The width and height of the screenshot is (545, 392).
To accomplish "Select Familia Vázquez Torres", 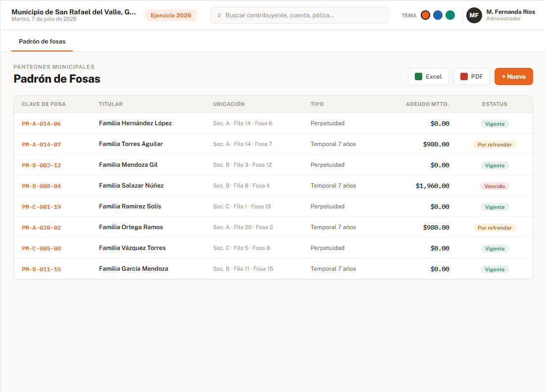I will point(133,248).
